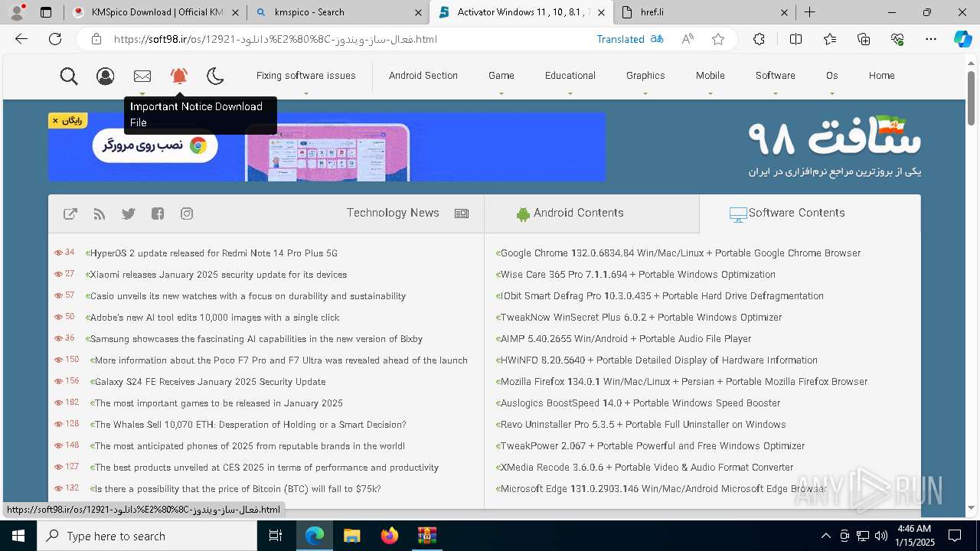Click the Technology News newspaper icon

[462, 214]
